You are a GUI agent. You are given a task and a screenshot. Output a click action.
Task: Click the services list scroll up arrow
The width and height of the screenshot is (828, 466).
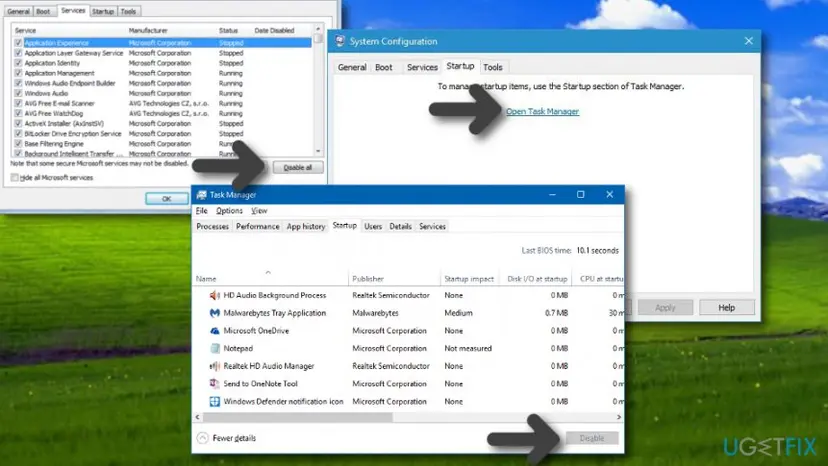point(318,29)
